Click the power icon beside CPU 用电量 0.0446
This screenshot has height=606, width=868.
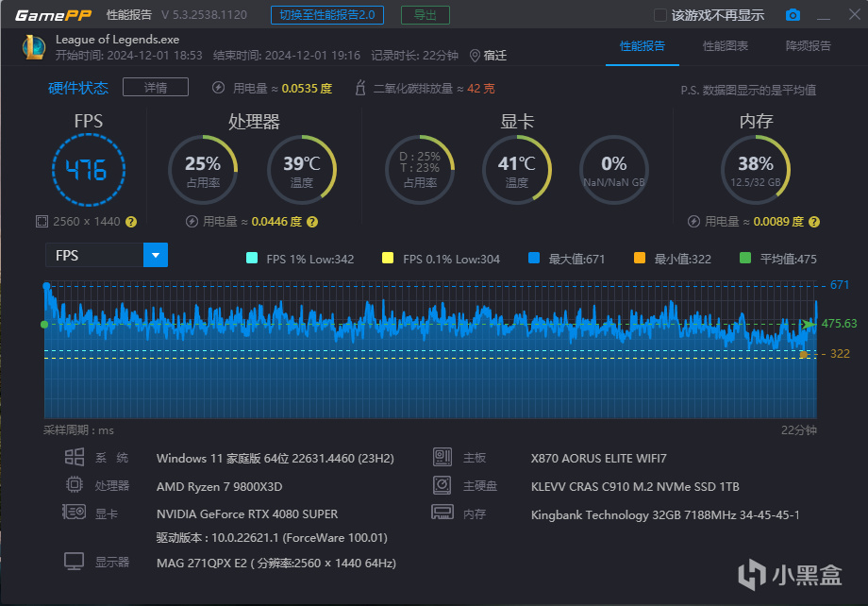pyautogui.click(x=192, y=222)
